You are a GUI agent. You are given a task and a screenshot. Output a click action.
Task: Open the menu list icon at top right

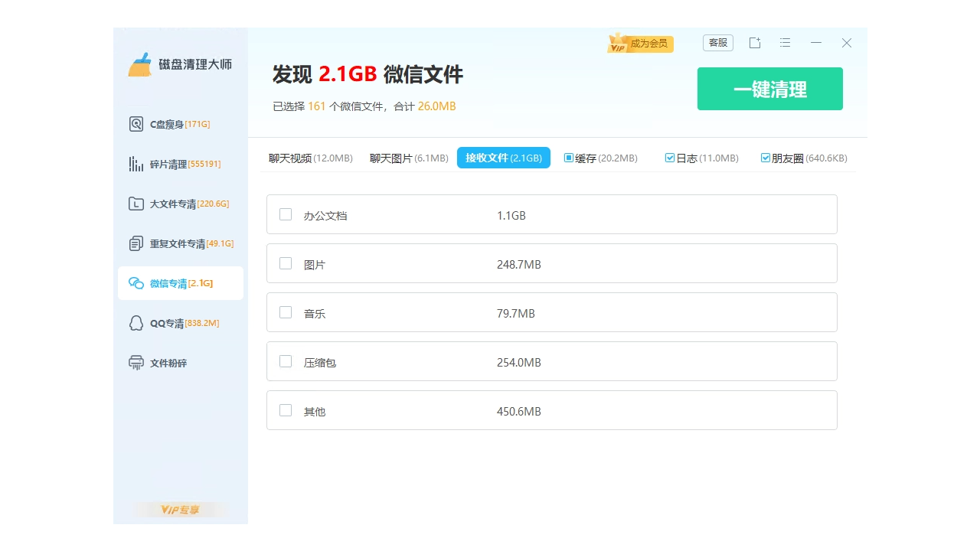pos(785,42)
